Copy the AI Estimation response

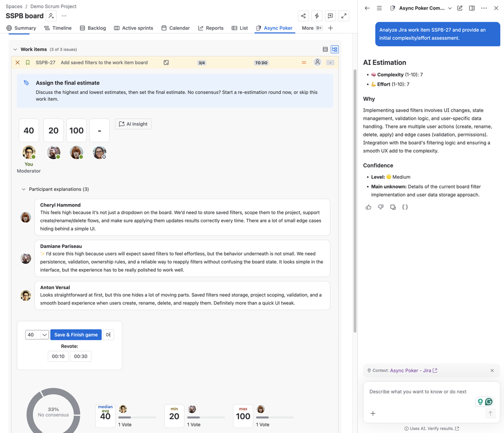pyautogui.click(x=392, y=207)
